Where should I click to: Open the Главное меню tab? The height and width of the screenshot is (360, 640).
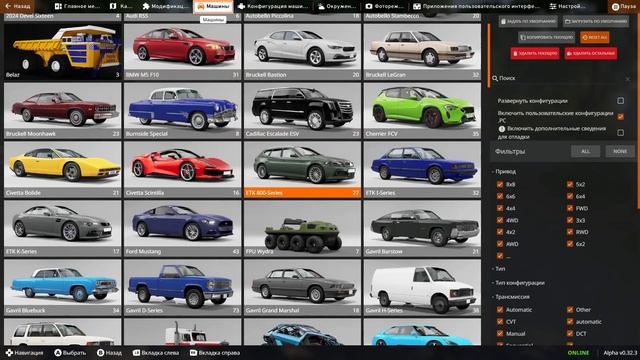click(77, 6)
